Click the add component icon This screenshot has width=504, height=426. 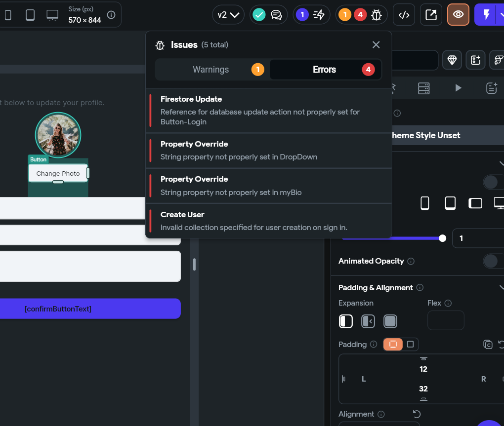(475, 60)
